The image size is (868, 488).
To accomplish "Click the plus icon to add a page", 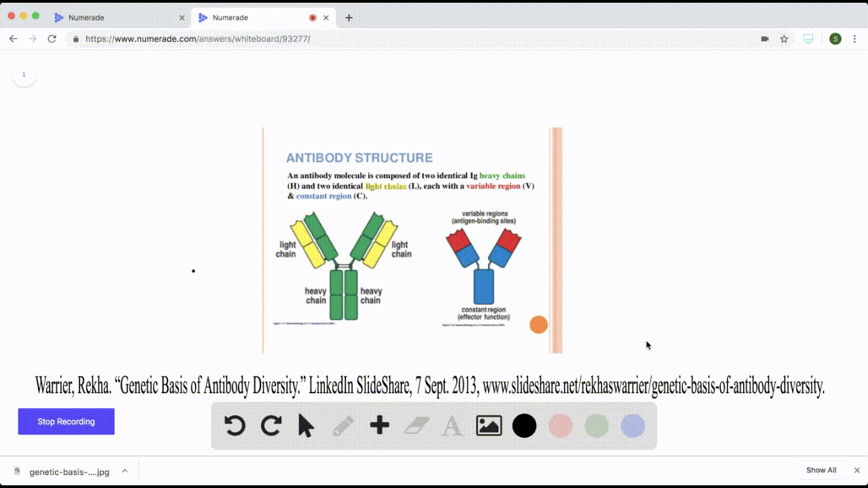I will coord(380,426).
